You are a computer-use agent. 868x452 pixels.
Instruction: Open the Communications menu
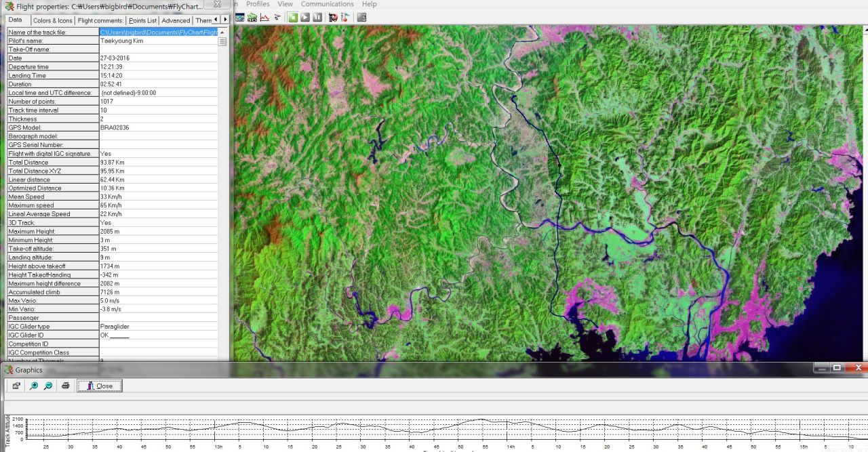coord(328,4)
